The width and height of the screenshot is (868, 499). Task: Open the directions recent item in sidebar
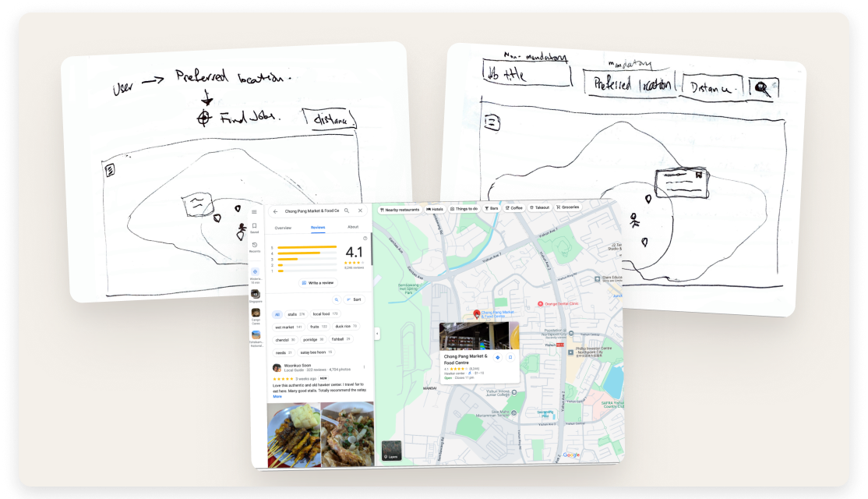tap(255, 274)
